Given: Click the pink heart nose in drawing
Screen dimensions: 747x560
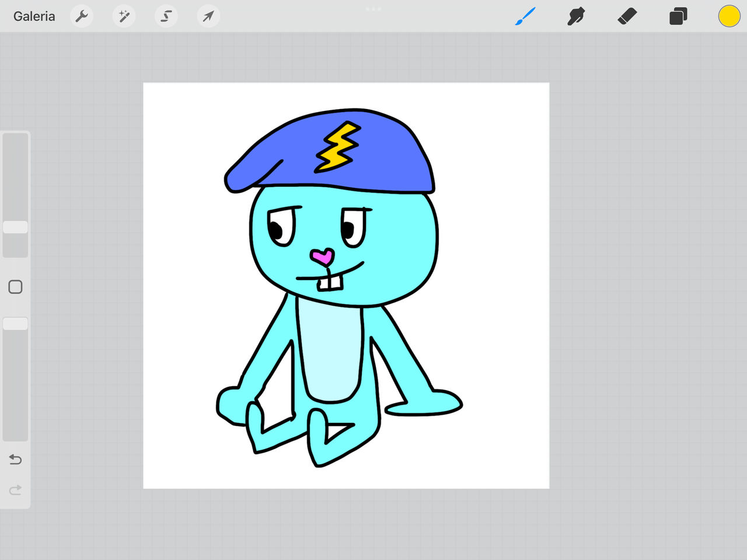Looking at the screenshot, I should click(x=323, y=257).
